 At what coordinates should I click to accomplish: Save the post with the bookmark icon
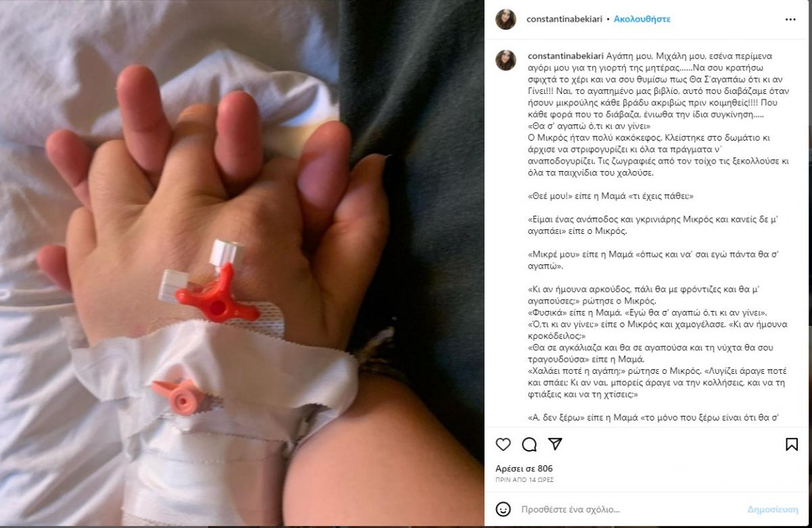pyautogui.click(x=791, y=444)
